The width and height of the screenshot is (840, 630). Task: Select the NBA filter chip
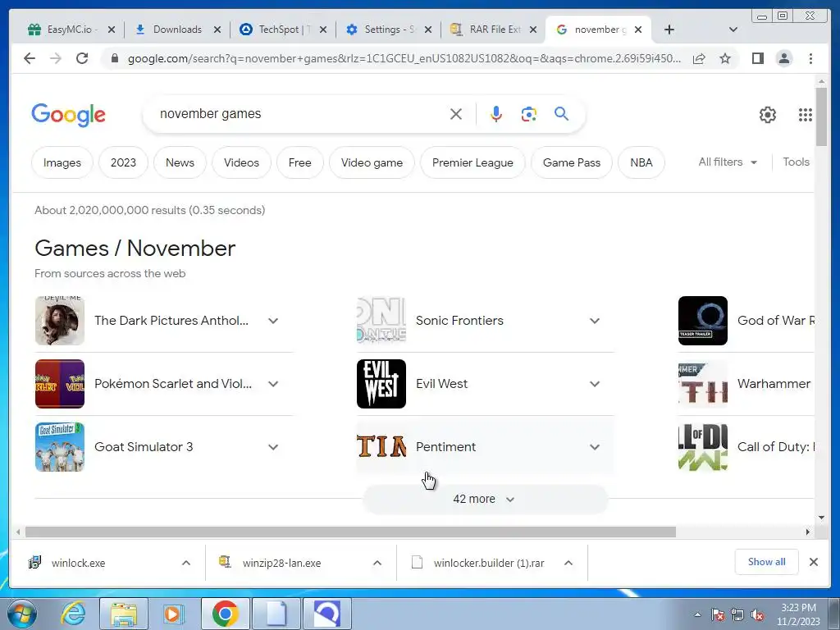click(641, 162)
